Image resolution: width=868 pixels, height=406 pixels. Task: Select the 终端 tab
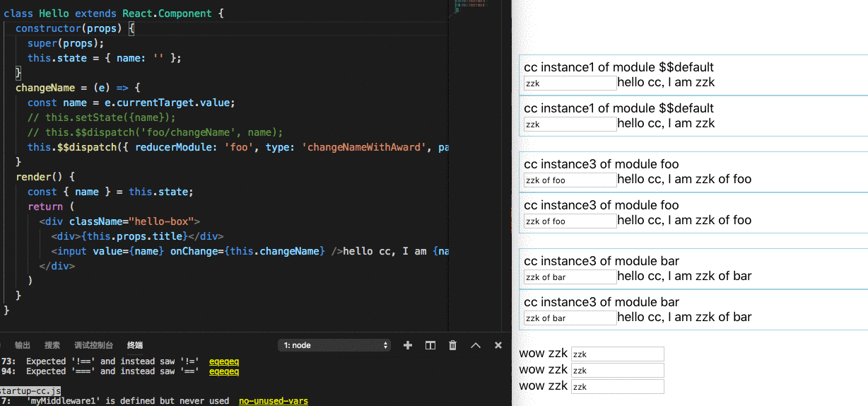135,345
